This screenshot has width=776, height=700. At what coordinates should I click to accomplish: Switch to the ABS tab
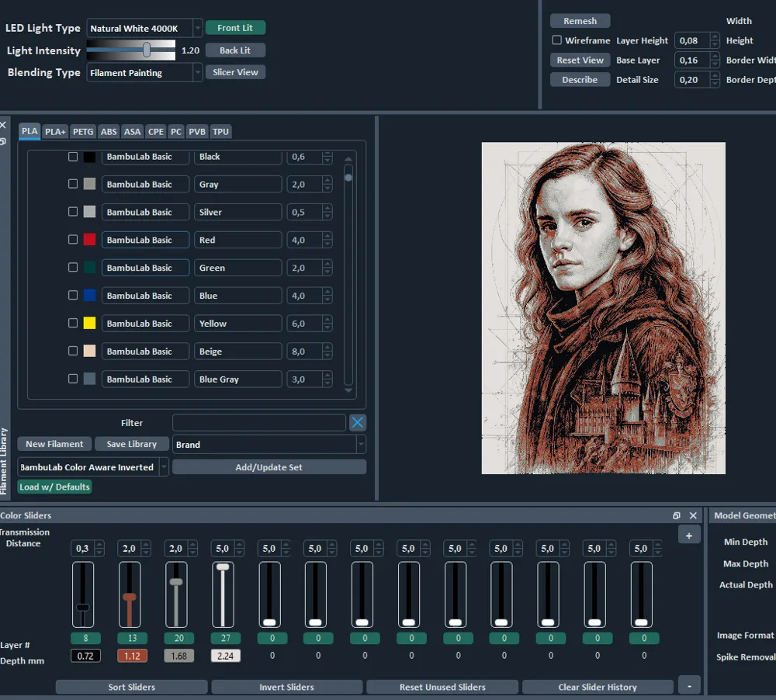click(109, 132)
